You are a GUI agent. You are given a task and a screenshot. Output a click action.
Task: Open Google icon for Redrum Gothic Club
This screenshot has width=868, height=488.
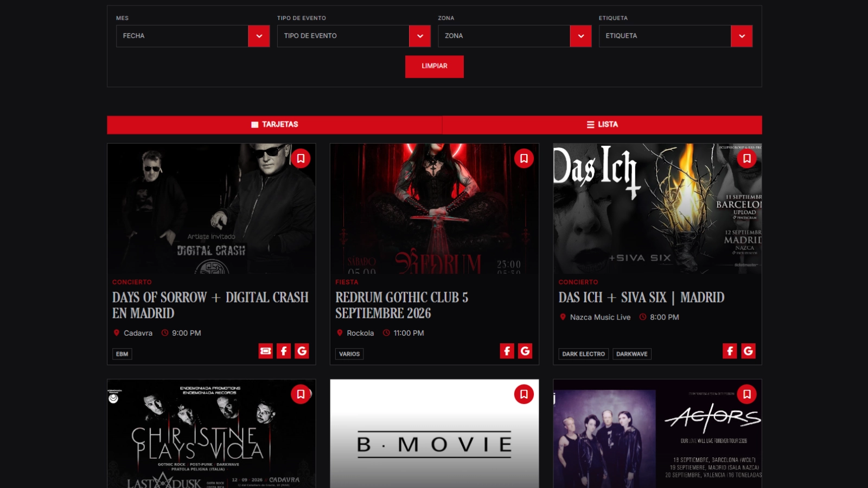(x=525, y=351)
